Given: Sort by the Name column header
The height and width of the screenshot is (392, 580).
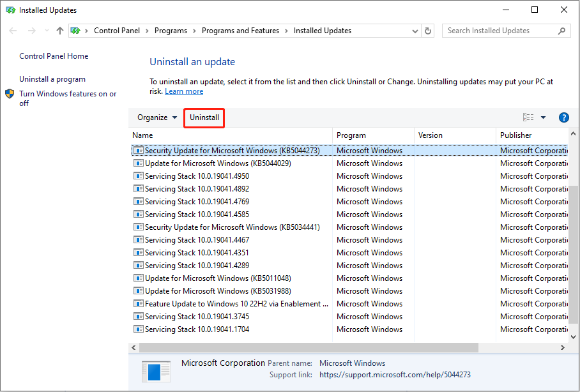Looking at the screenshot, I should (231, 135).
